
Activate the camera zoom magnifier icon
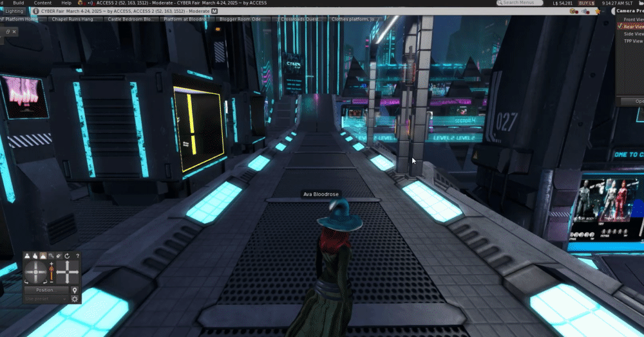[x=51, y=256]
